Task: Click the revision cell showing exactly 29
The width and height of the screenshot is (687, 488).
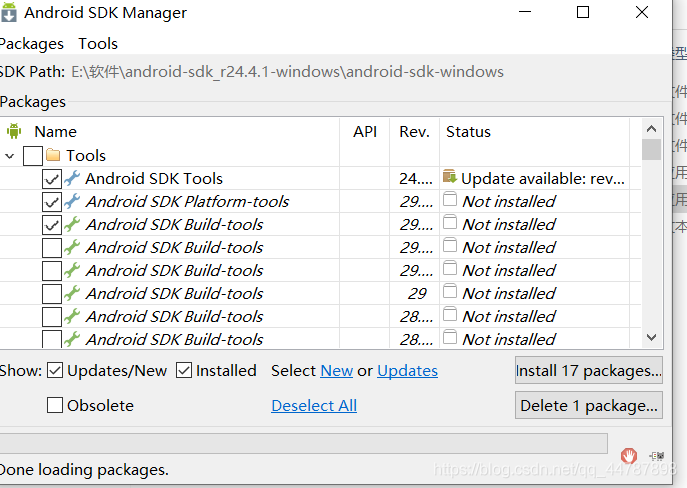Action: click(x=417, y=294)
